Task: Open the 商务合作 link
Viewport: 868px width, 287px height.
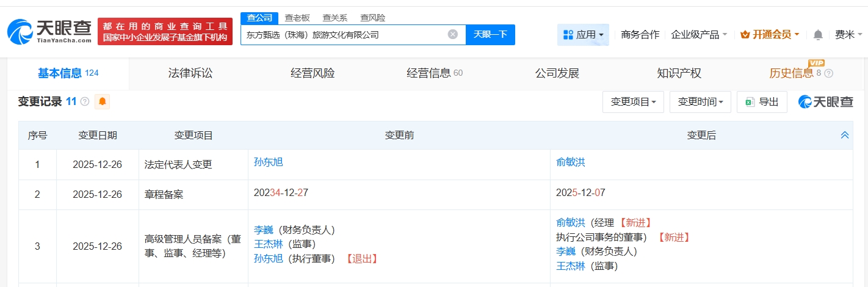Action: [640, 35]
